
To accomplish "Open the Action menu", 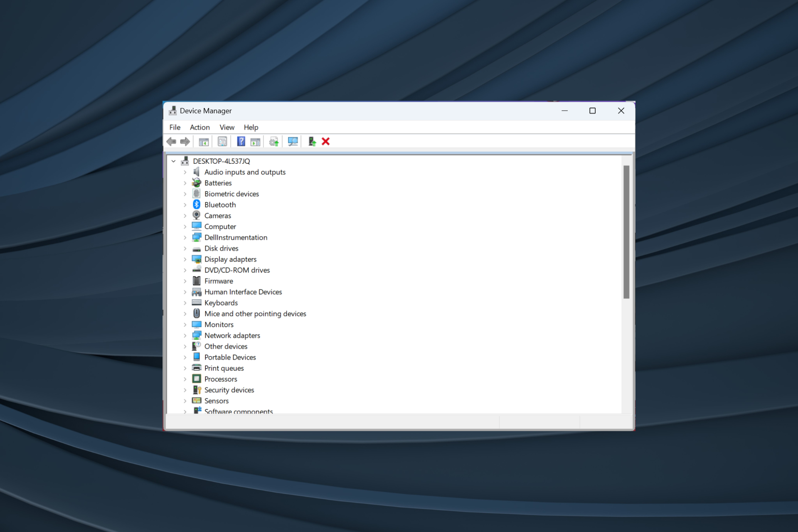I will (x=199, y=127).
